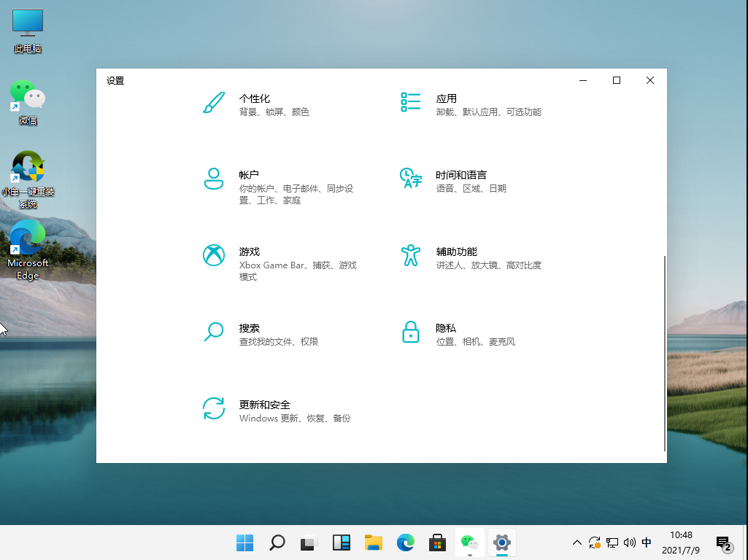Open WeChat from the taskbar
This screenshot has height=560, width=748.
[469, 542]
